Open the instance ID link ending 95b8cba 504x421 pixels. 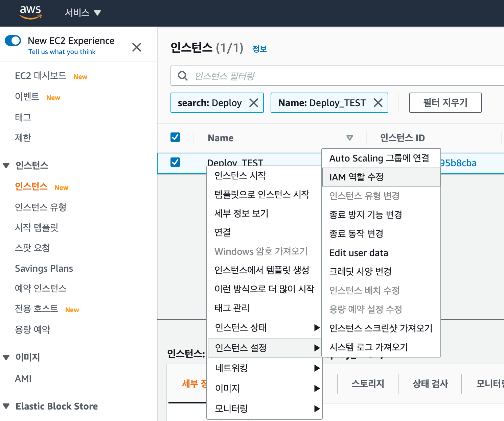coord(458,163)
